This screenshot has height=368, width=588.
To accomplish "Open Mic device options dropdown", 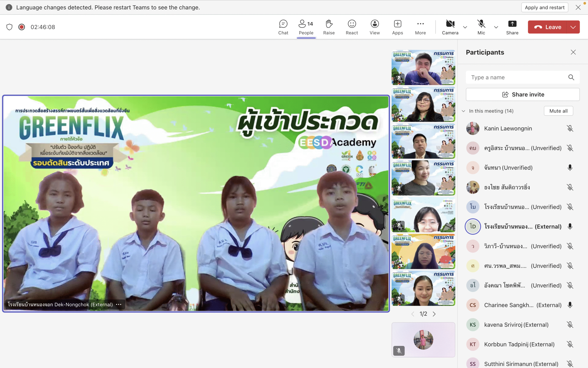I will (496, 27).
